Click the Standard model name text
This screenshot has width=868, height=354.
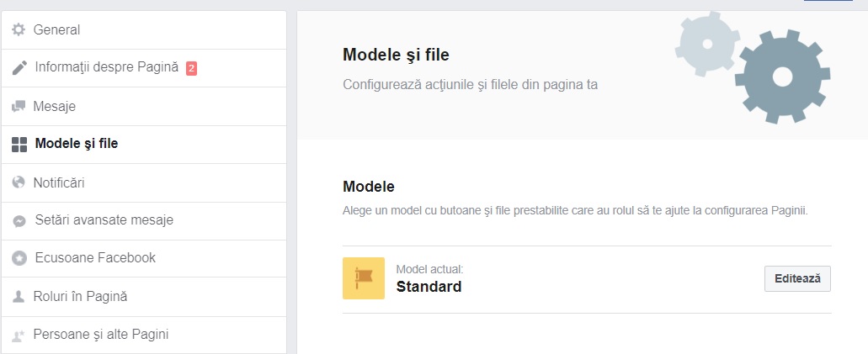[429, 287]
